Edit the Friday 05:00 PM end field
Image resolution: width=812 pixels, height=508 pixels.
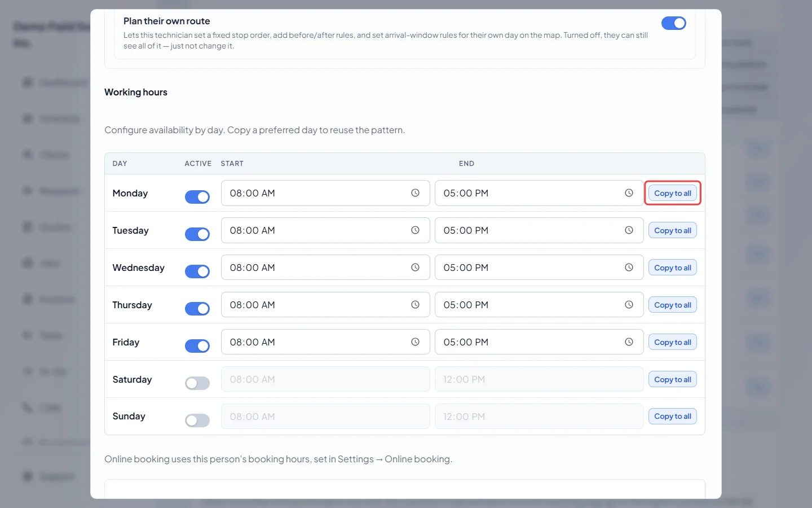[539, 342]
